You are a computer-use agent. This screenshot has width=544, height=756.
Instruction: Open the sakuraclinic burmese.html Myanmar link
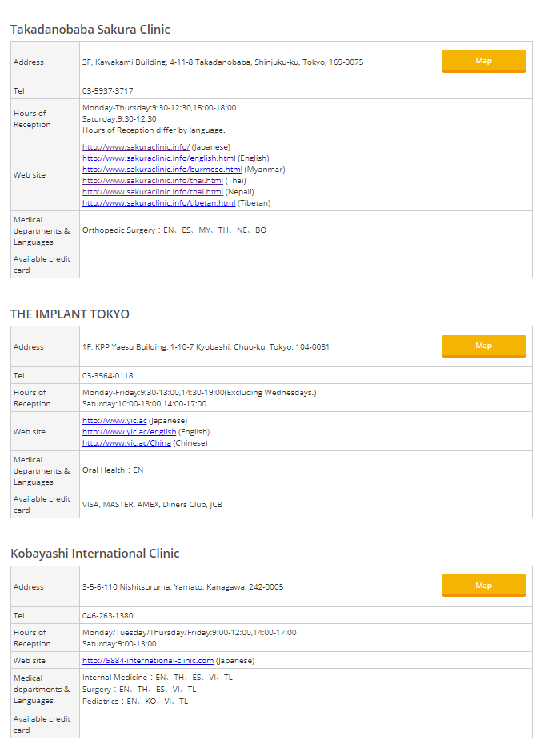click(162, 170)
